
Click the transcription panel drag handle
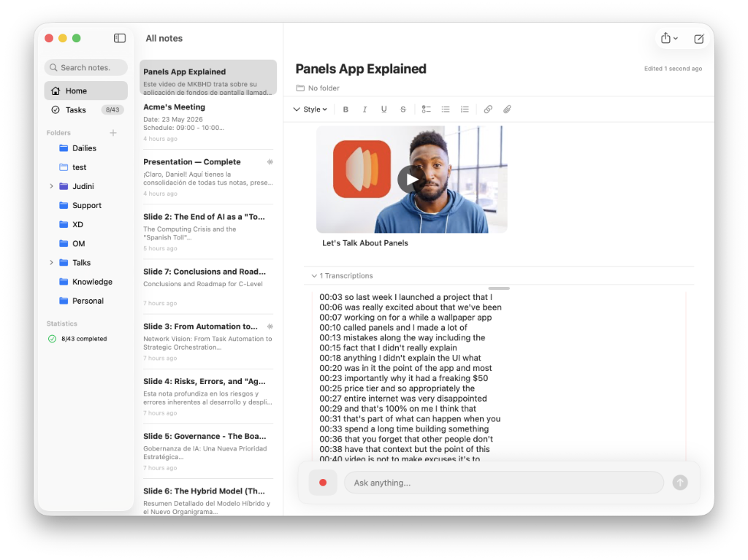click(499, 288)
